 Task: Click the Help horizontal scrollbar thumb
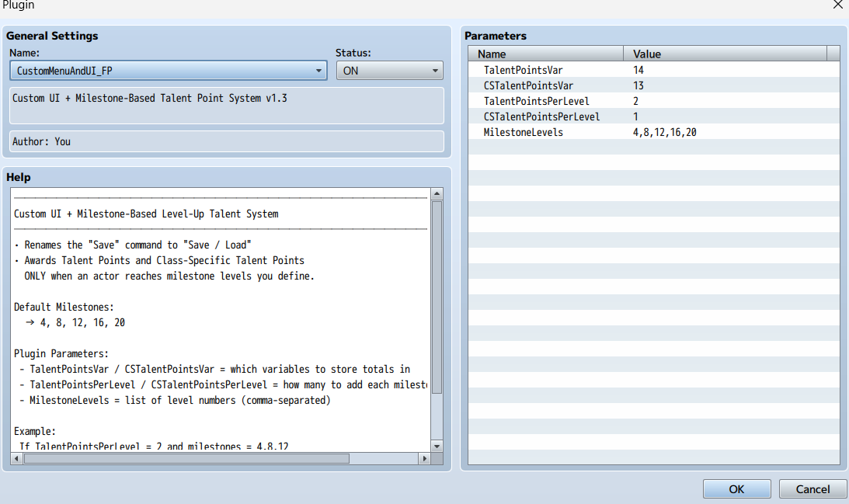[186, 459]
